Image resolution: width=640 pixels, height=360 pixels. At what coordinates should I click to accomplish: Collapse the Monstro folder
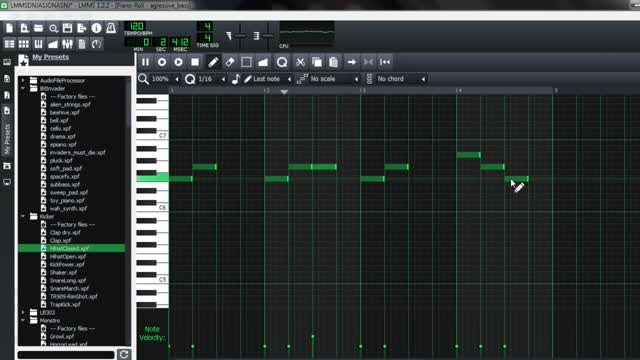tap(23, 320)
